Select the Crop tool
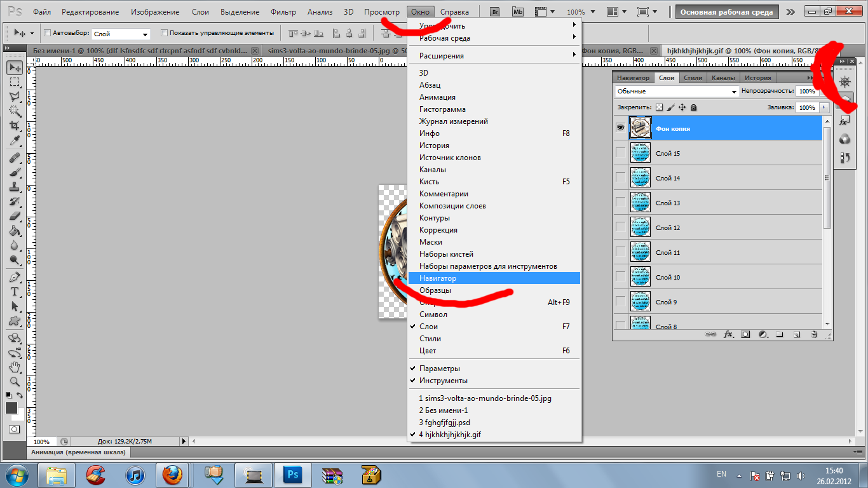Image resolution: width=868 pixels, height=488 pixels. click(15, 126)
